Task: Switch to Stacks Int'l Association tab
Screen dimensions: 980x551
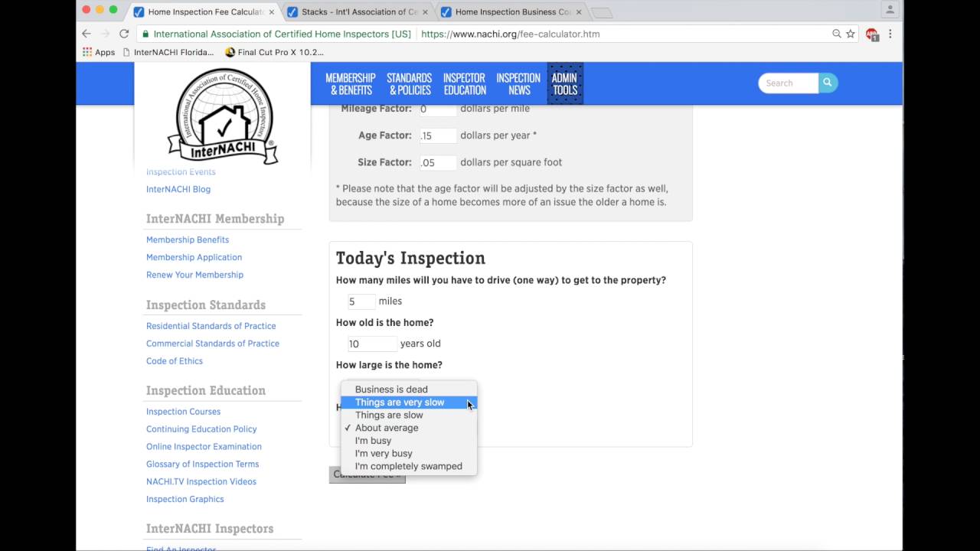Action: [358, 12]
